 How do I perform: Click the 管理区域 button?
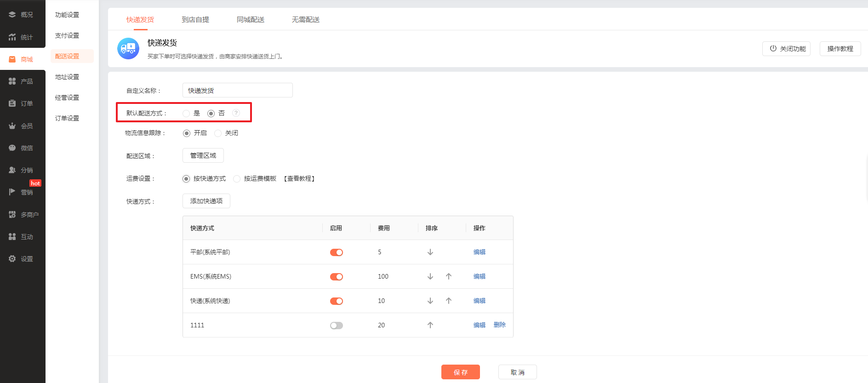tap(203, 155)
